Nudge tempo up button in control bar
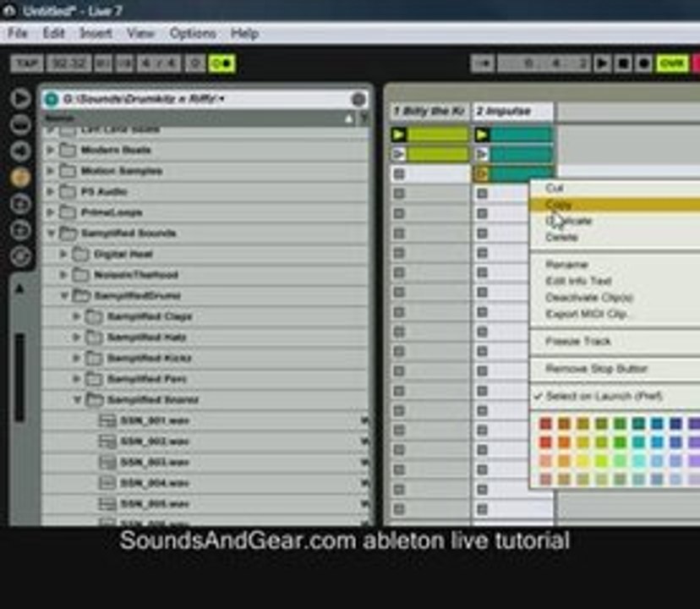Viewport: 700px width, 609px height. coord(124,63)
